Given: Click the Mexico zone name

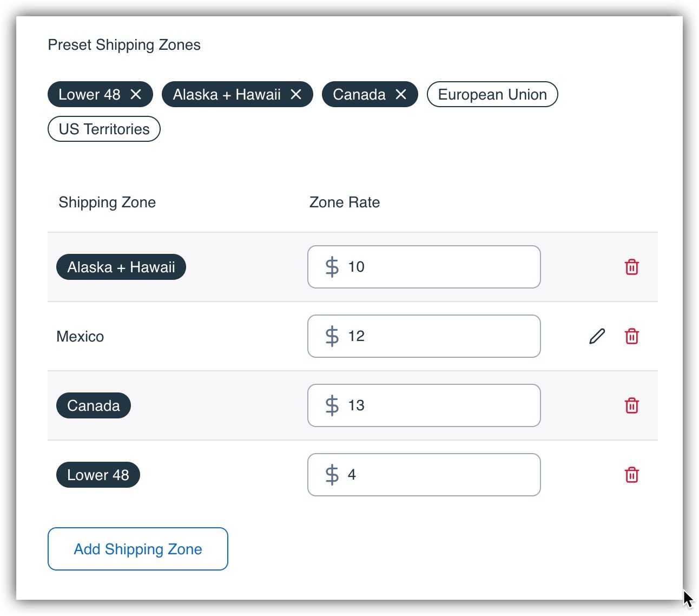Looking at the screenshot, I should tap(80, 336).
